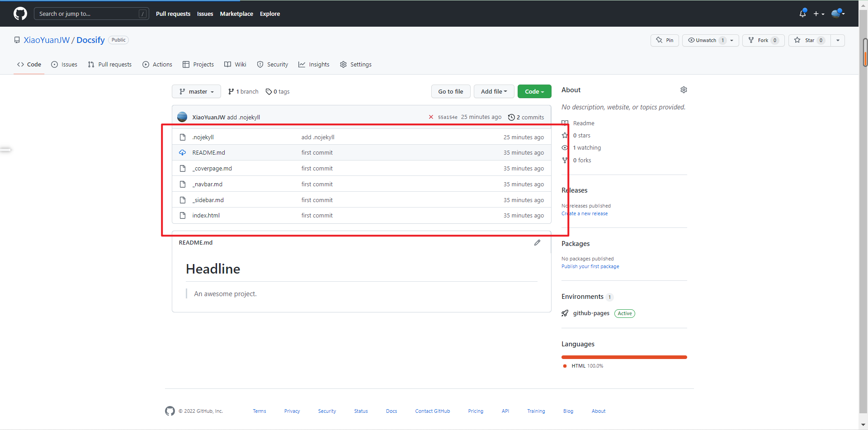This screenshot has width=868, height=430.
Task: View the 1 branch link
Action: pos(243,91)
